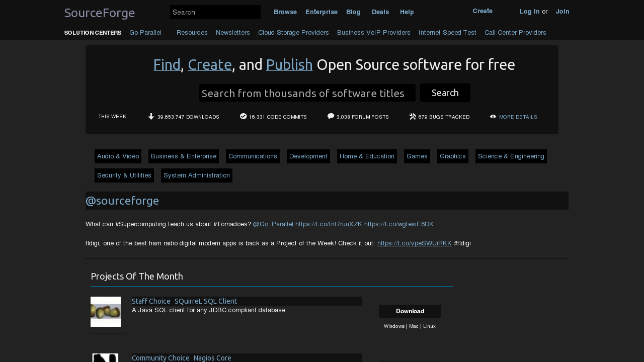
Task: Click the '679 BUGS TRACKED' statistic text
Action: (x=444, y=117)
